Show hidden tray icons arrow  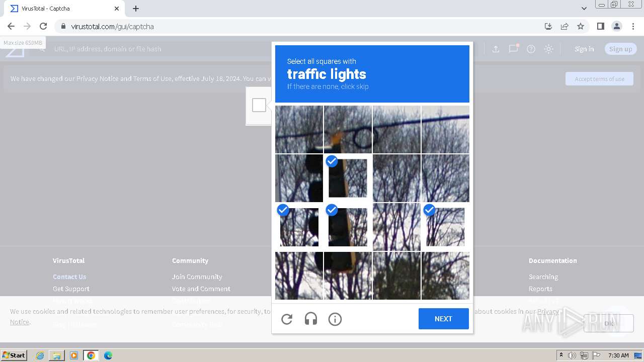click(561, 355)
